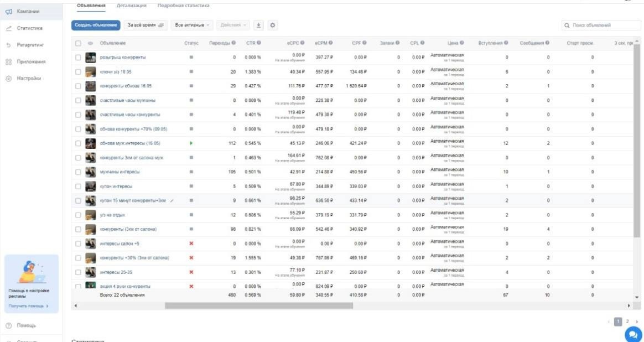Show help tooltip for Цена column
Image resolution: width=644 pixels, height=342 pixels.
click(462, 43)
